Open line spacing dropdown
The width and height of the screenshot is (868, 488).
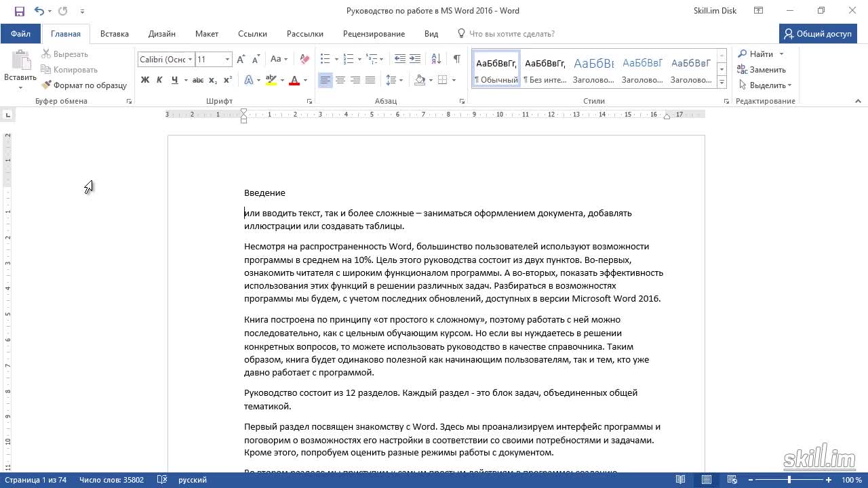(x=394, y=80)
